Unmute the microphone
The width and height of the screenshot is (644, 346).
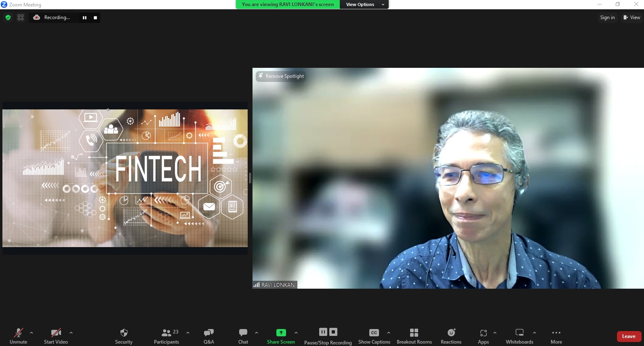19,336
